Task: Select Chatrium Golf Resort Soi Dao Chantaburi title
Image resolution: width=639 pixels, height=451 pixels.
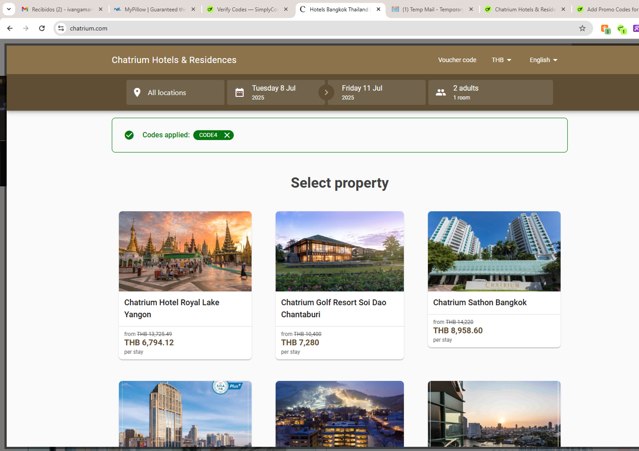Action: [333, 308]
